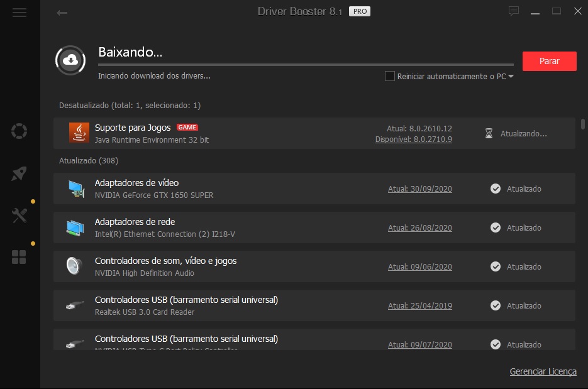
Task: Open the Boost rocket section in the sidebar
Action: [x=19, y=173]
